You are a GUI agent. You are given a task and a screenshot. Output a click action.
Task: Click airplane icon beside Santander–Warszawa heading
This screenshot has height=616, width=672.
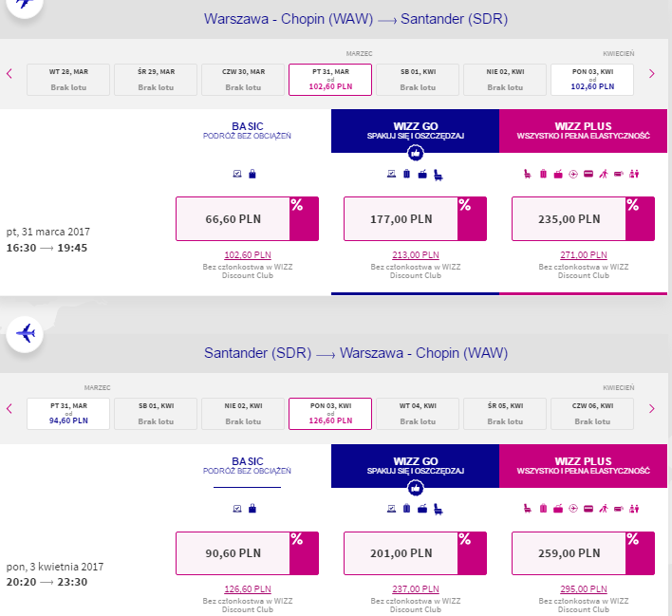pos(25,334)
